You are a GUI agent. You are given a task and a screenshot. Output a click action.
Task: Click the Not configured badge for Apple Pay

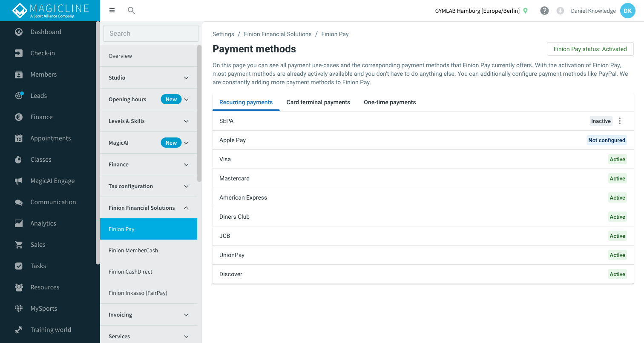click(x=607, y=140)
